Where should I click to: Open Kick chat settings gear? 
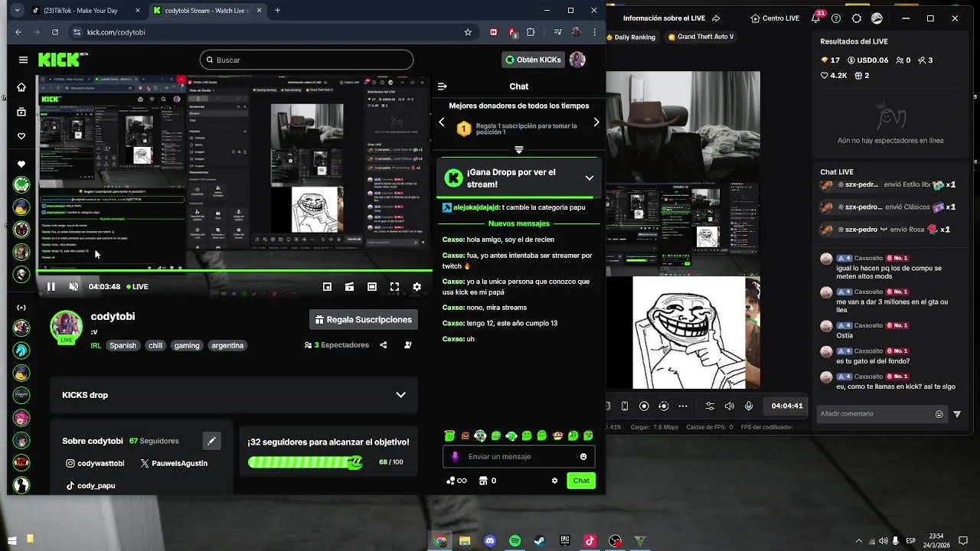coord(554,481)
